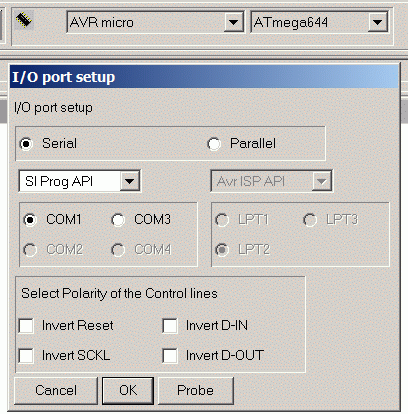Open the ATmega644 device dropdown
This screenshot has width=408, height=414.
(x=378, y=22)
